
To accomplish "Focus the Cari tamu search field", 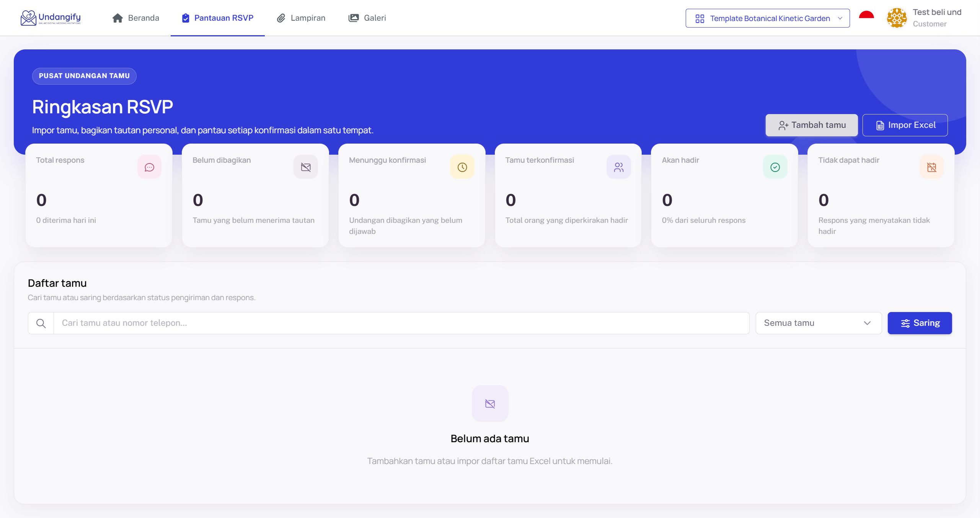I will point(401,323).
